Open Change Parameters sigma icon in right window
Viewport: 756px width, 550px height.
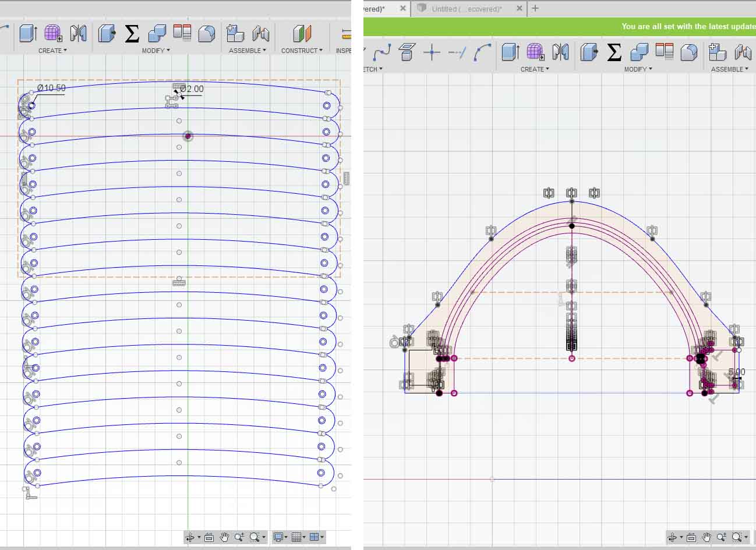(x=614, y=52)
